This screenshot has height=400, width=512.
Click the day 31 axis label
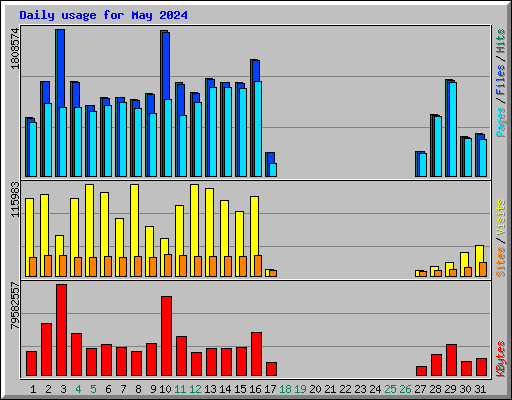tap(480, 389)
